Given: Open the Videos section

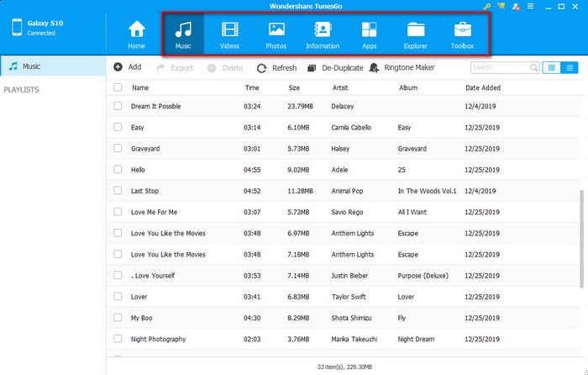Looking at the screenshot, I should pos(229,35).
